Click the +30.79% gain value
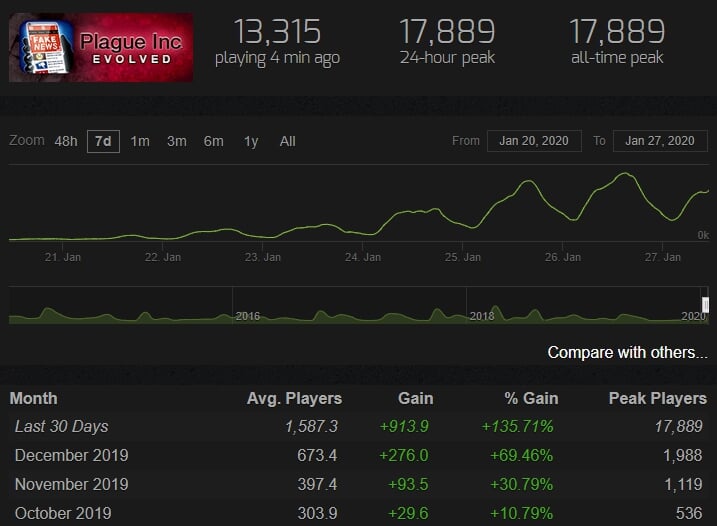The width and height of the screenshot is (717, 526). pos(521,484)
